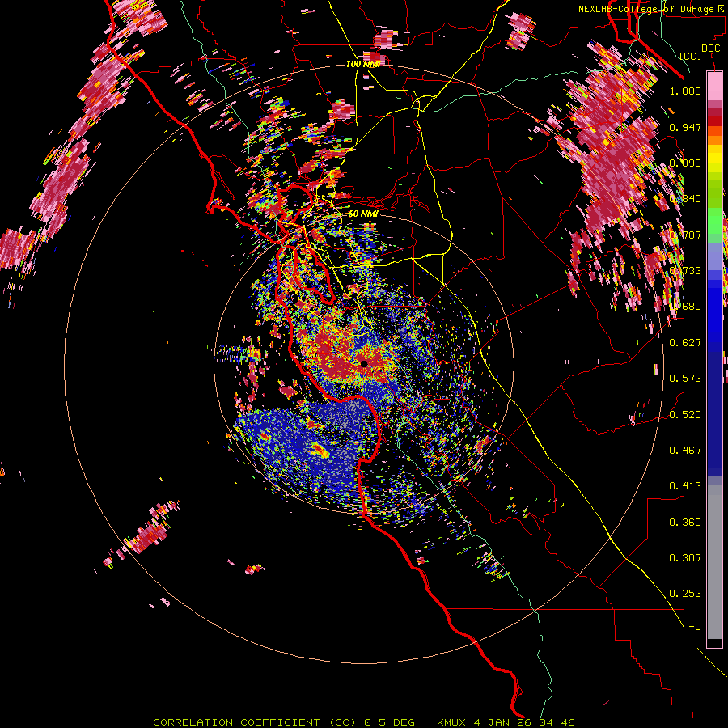The image size is (728, 728).
Task: Pick the gray segment of the color bar
Action: (714, 562)
